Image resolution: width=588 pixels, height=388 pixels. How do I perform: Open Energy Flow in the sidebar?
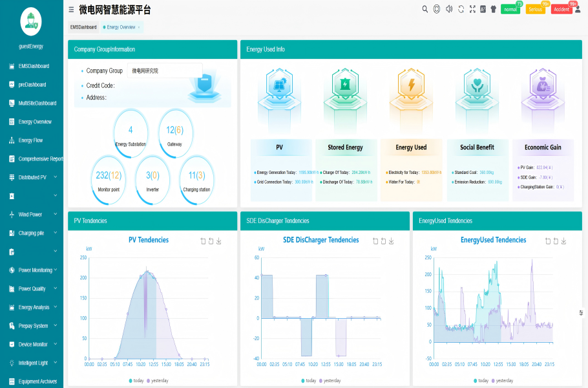pos(30,140)
